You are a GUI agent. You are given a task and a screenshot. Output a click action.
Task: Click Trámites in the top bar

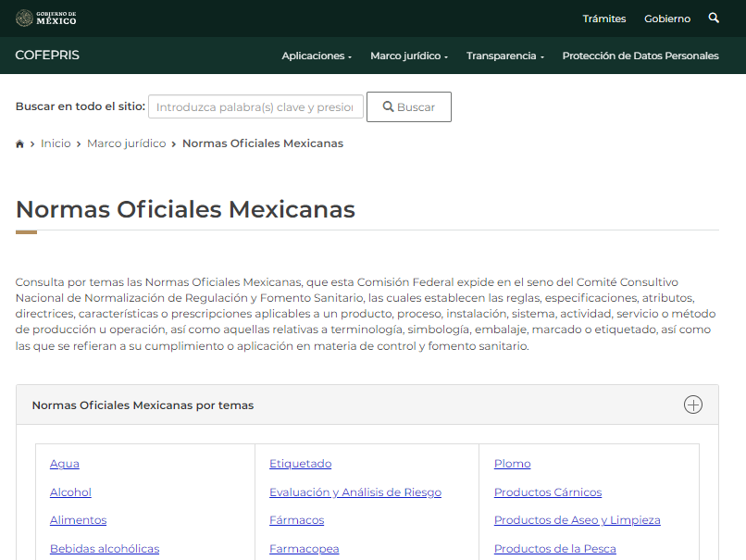(603, 19)
